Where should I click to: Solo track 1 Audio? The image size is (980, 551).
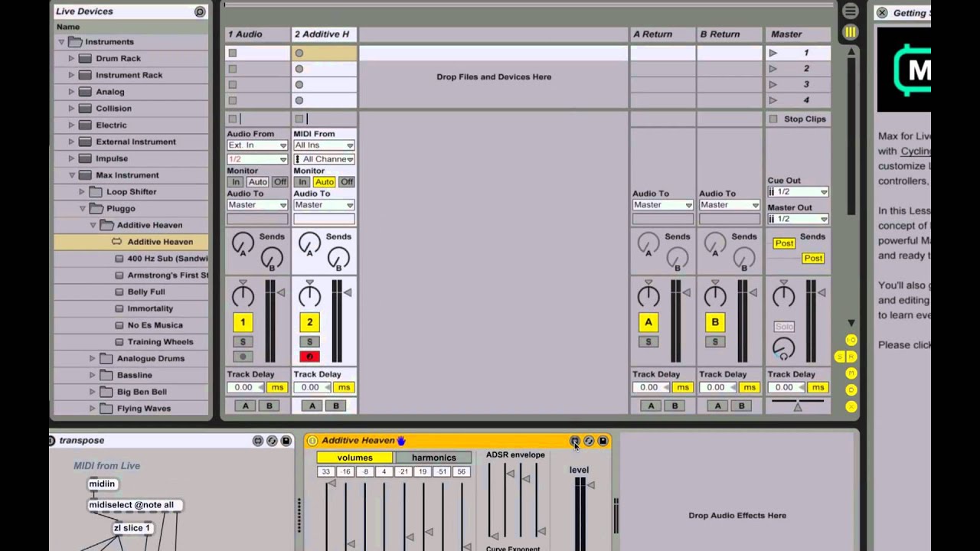coord(243,342)
